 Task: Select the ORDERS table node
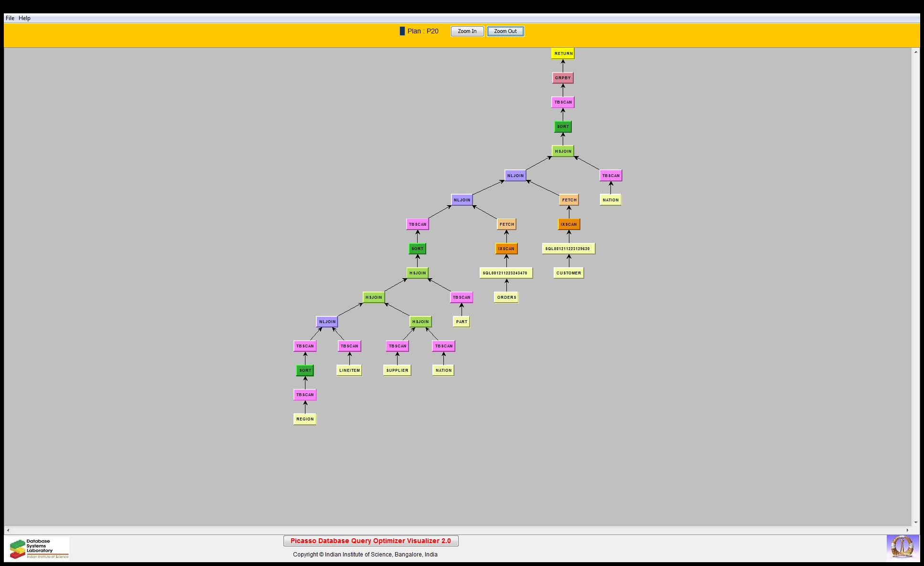tap(506, 297)
